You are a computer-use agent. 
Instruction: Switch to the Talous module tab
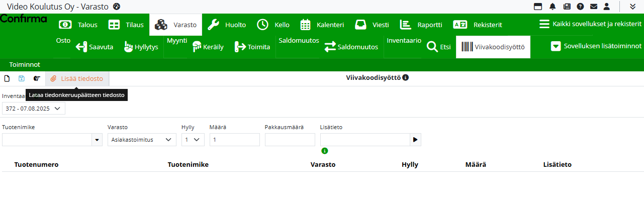[80, 25]
